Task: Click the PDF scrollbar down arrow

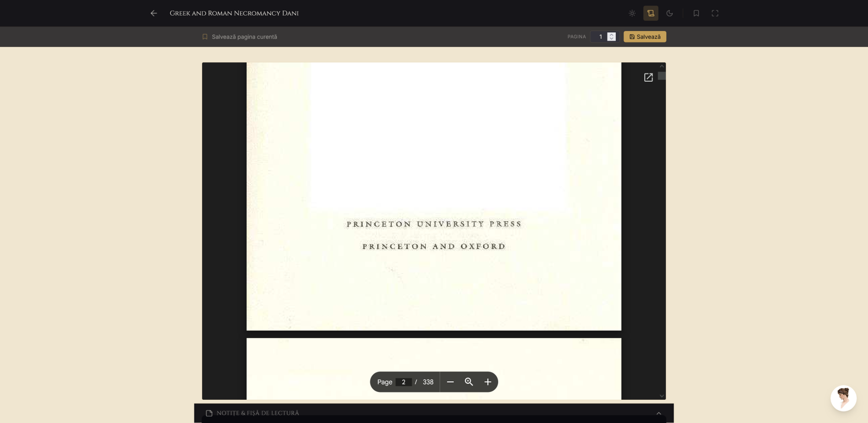Action: tap(662, 396)
